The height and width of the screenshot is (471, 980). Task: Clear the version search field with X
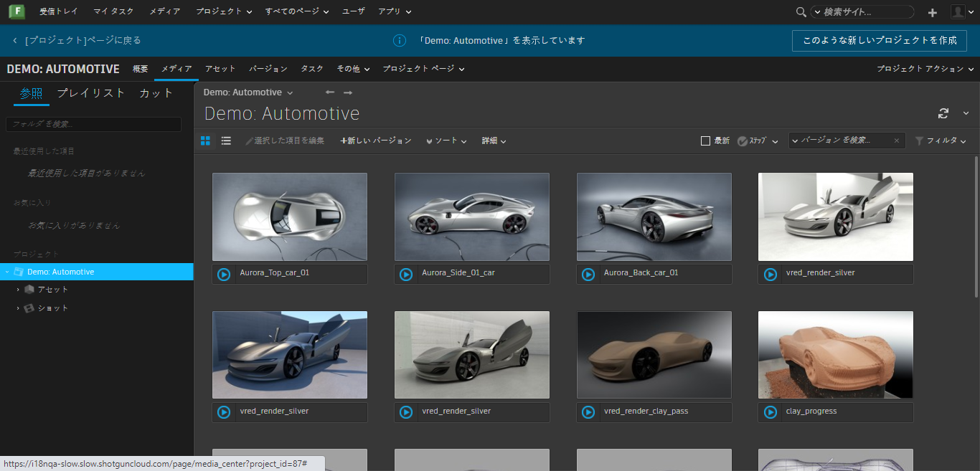pyautogui.click(x=896, y=141)
